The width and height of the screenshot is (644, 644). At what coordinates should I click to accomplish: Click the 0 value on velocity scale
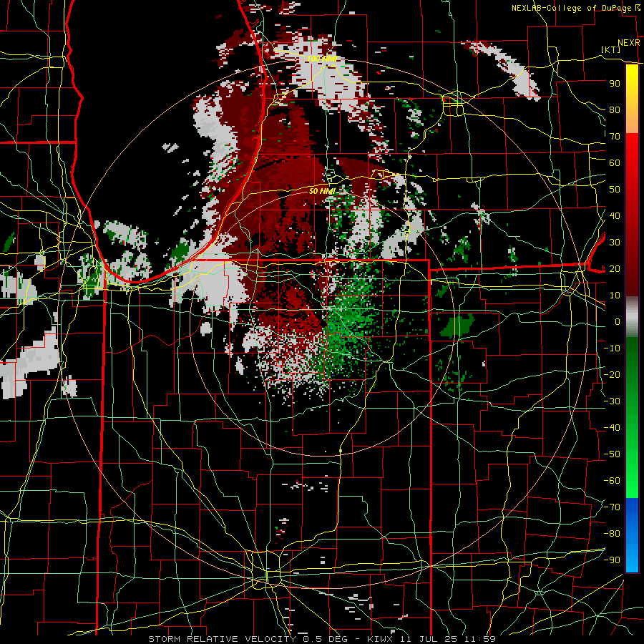[618, 321]
